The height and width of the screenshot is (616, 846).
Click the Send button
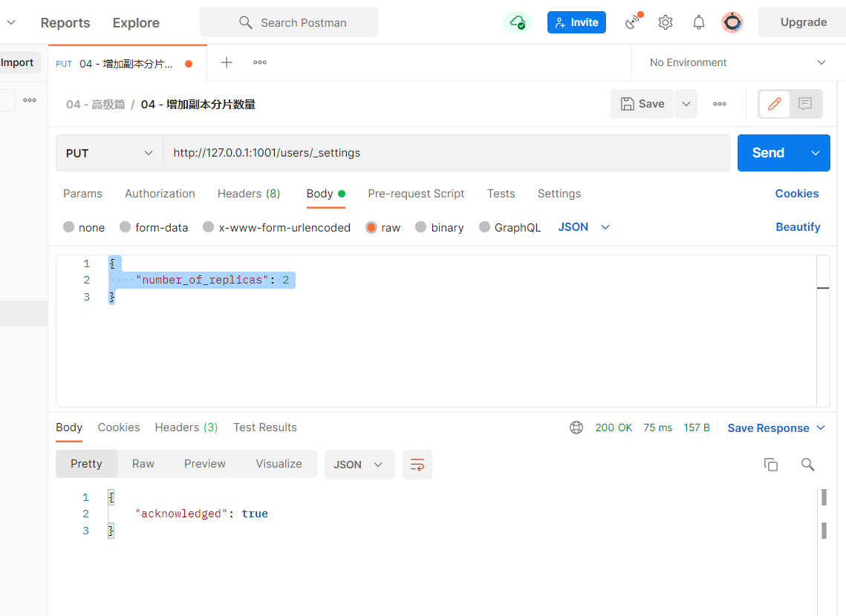[768, 153]
